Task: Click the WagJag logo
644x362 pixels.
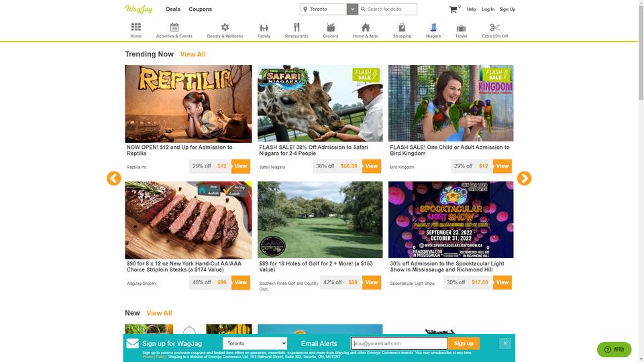Action: click(x=139, y=9)
